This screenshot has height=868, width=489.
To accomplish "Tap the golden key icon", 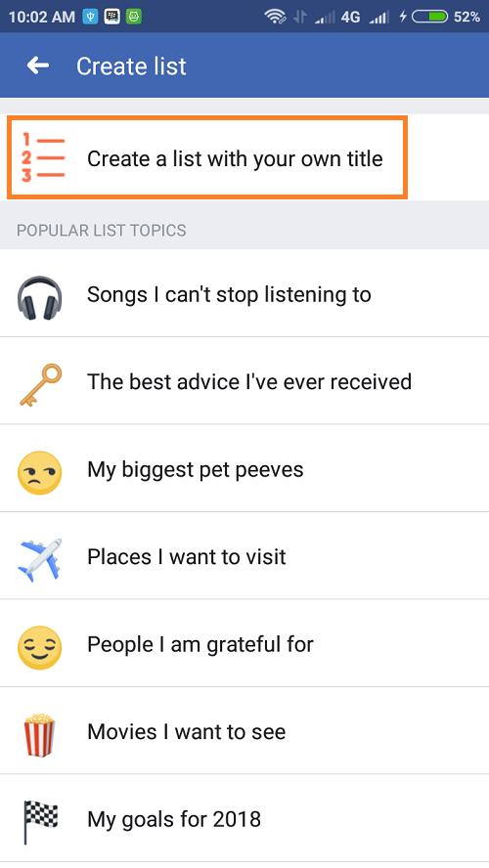I will [40, 385].
